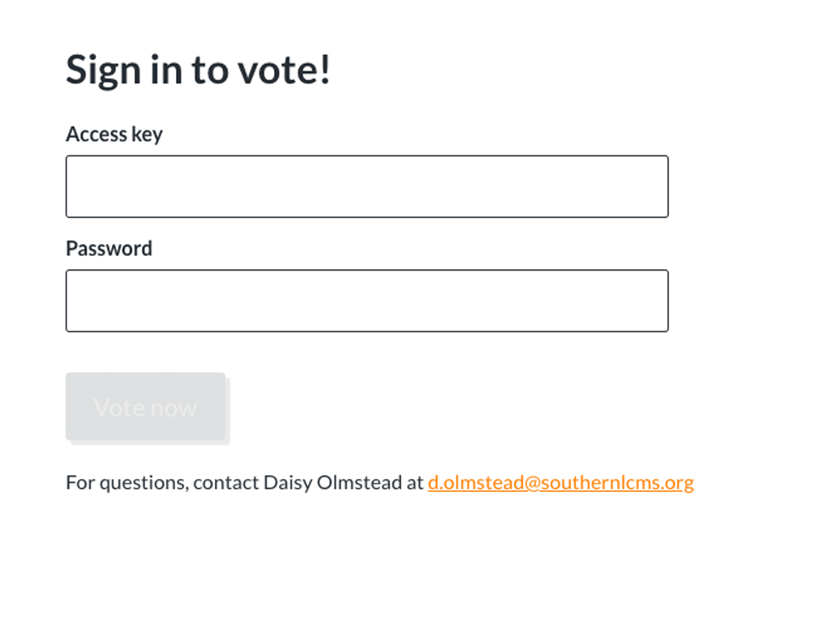Screen dimensions: 840x628
Task: Focus the text box under Access key
Action: point(366,186)
